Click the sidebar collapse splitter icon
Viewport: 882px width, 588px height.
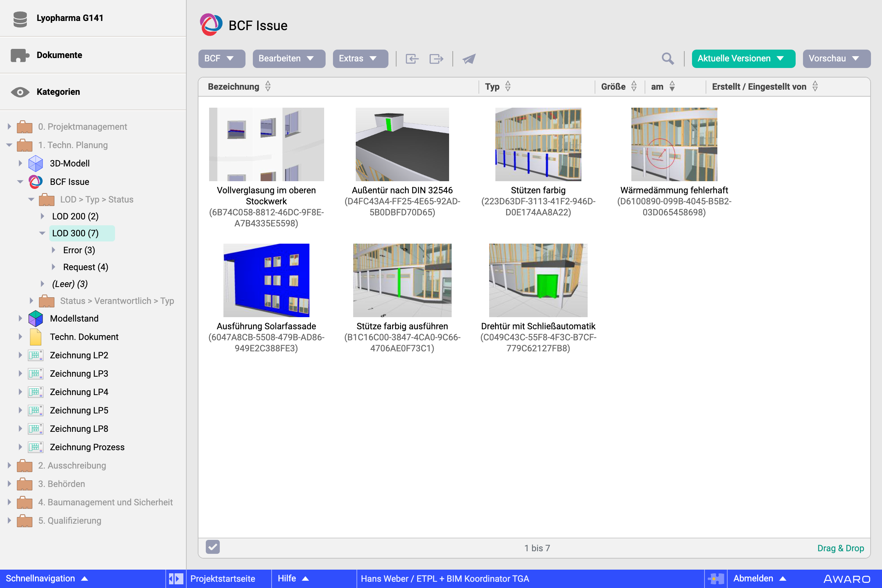(x=176, y=578)
